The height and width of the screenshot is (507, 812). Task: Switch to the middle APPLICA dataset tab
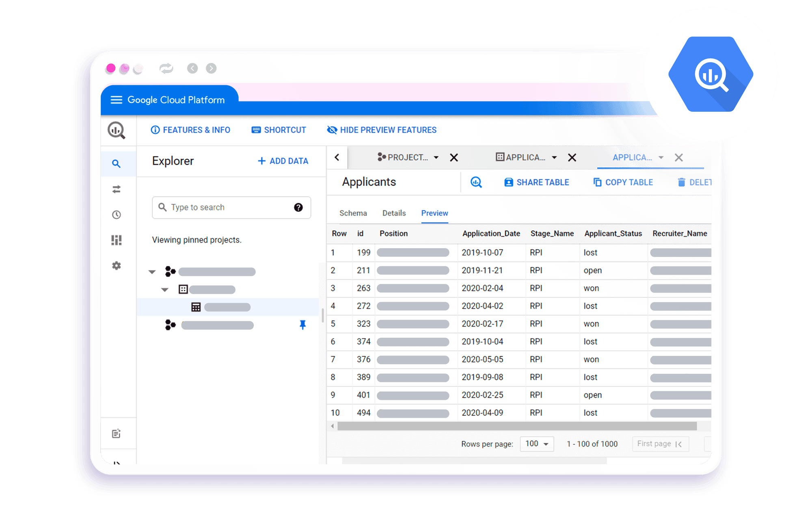pyautogui.click(x=520, y=158)
